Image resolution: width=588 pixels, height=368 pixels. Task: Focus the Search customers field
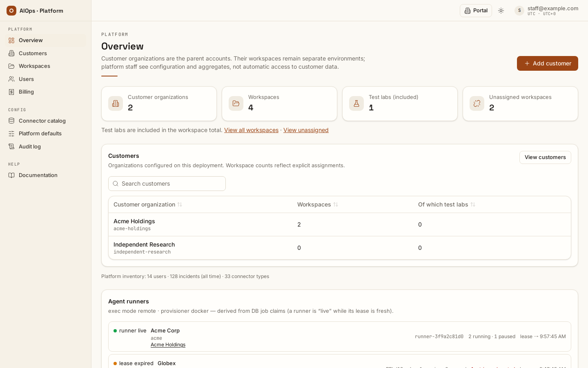pos(167,184)
